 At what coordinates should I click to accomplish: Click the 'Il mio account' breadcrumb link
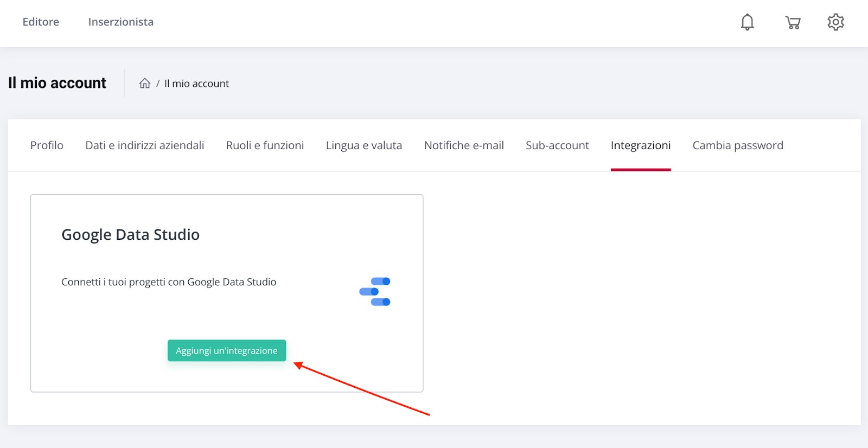click(x=196, y=84)
